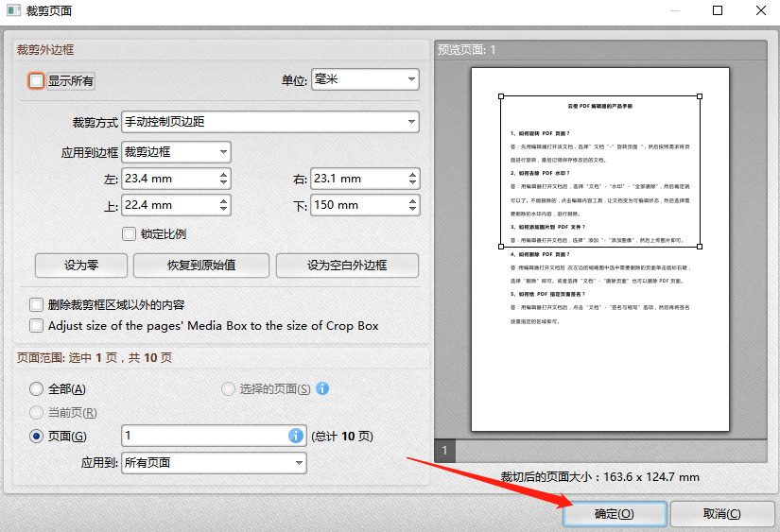
Task: Decrease the 右 margin with down arrow
Action: click(412, 182)
